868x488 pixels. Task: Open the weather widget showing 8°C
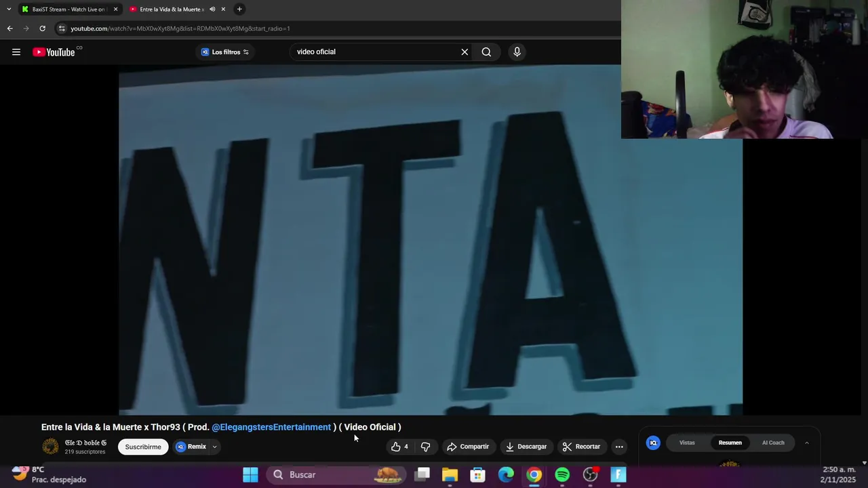[49, 474]
